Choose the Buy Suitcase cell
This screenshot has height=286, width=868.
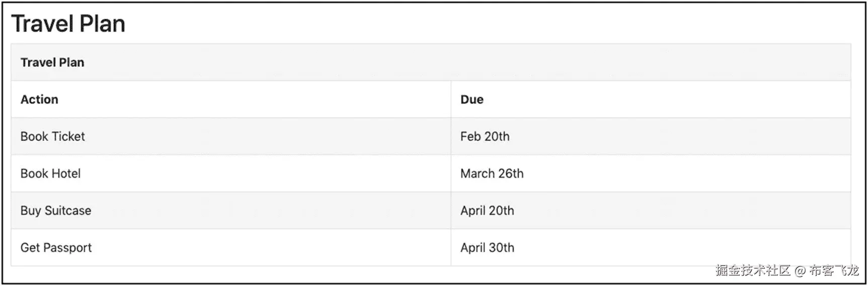click(x=56, y=211)
